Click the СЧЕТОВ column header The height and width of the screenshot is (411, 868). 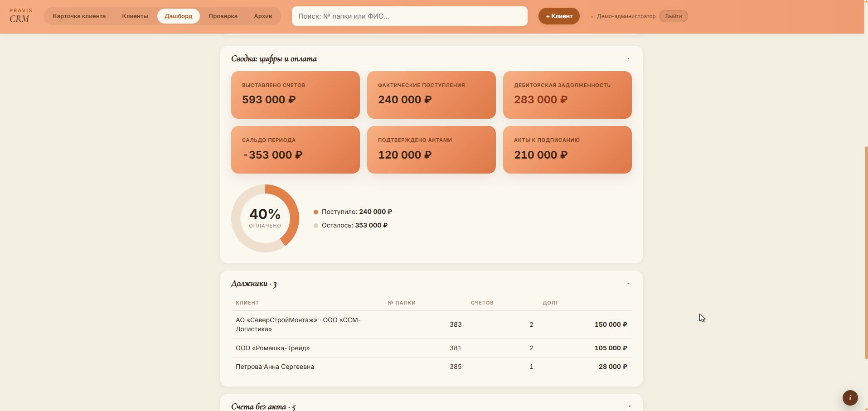[x=482, y=303]
